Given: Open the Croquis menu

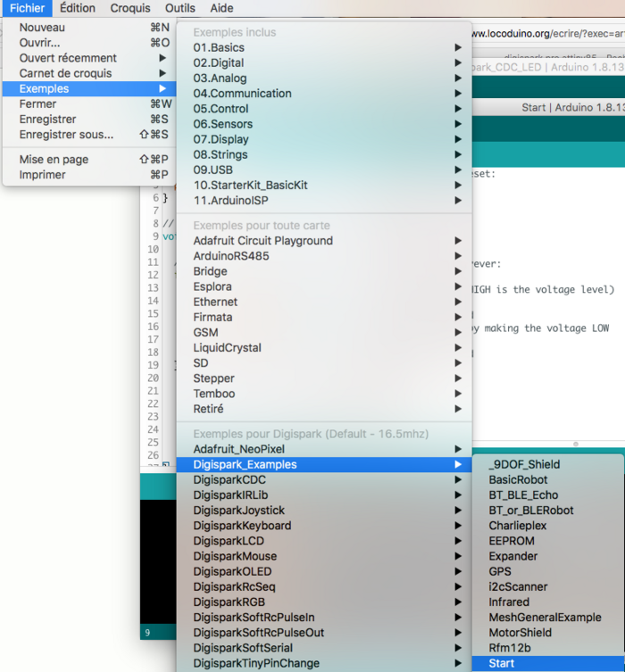Looking at the screenshot, I should coord(130,8).
